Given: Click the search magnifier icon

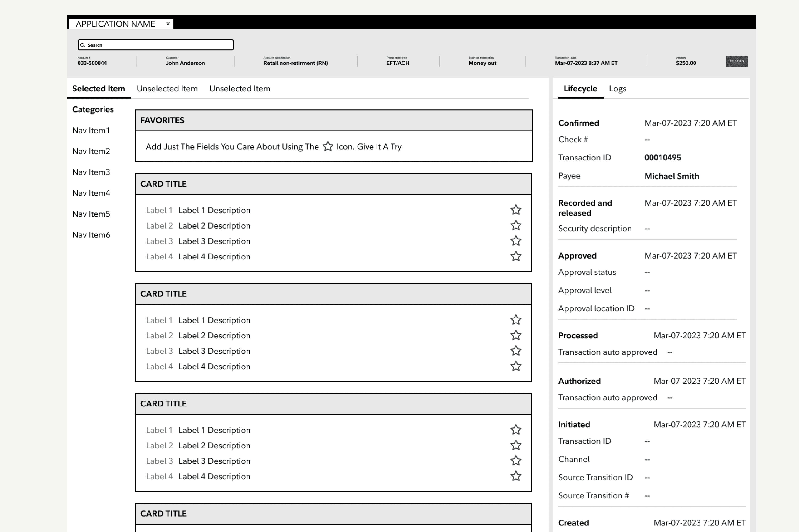Looking at the screenshot, I should click(x=82, y=45).
